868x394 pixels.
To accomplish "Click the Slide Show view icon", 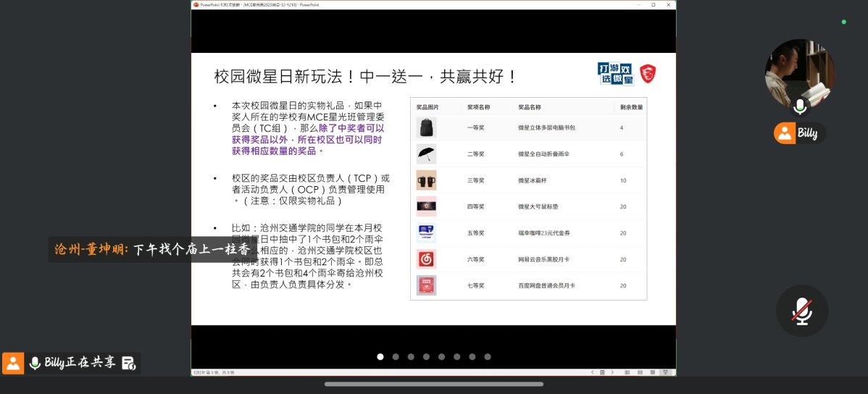I will (x=666, y=372).
